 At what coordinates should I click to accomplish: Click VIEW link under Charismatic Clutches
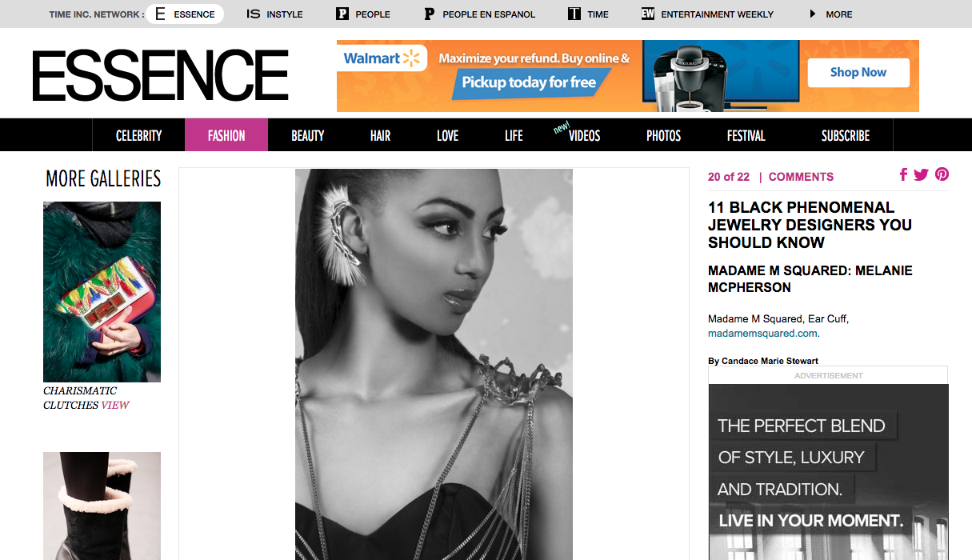coord(114,405)
